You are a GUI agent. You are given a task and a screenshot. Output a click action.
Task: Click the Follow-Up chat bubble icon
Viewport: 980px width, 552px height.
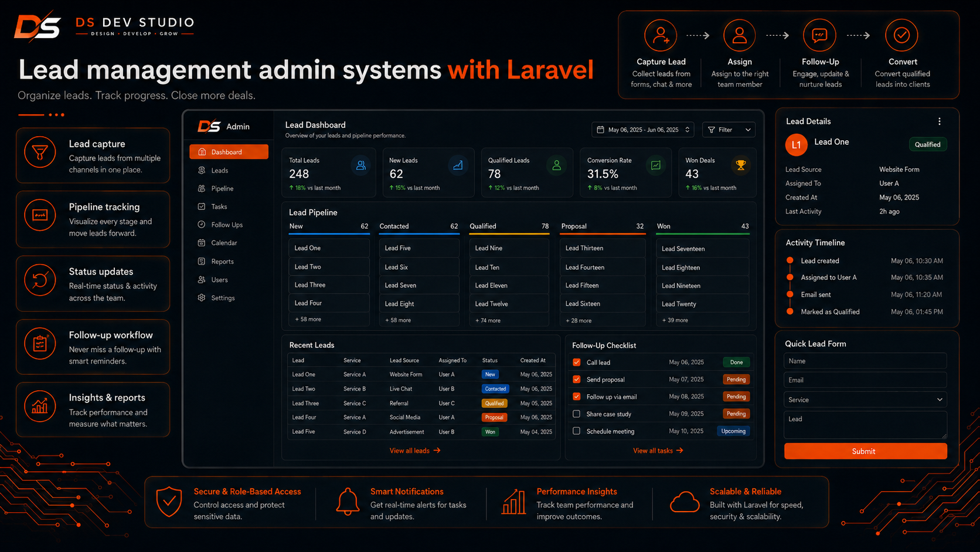point(819,35)
